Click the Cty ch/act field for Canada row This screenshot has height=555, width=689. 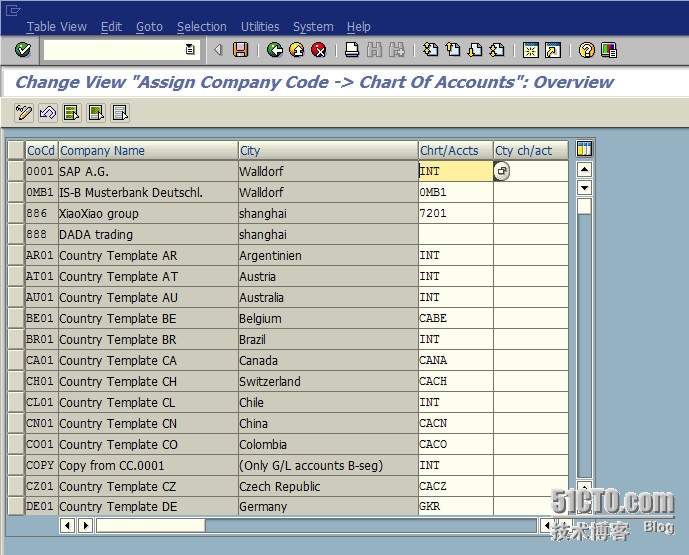531,360
